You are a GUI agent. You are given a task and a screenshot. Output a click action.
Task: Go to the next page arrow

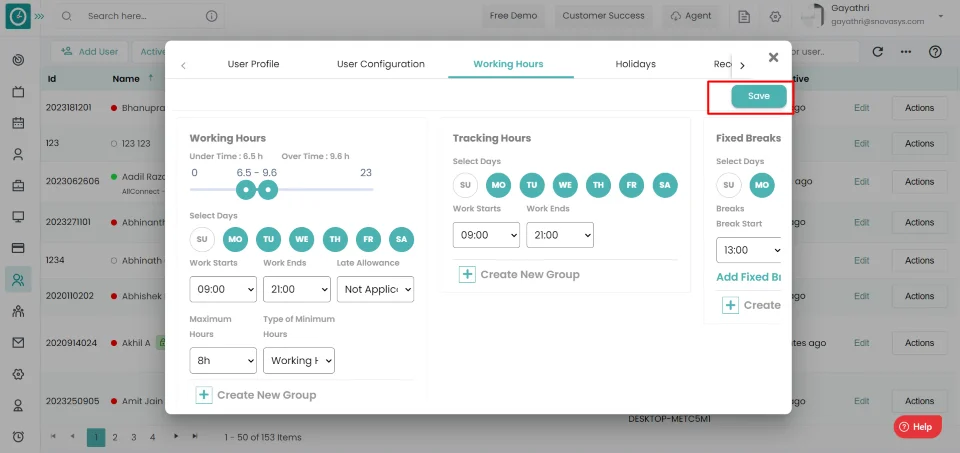176,436
